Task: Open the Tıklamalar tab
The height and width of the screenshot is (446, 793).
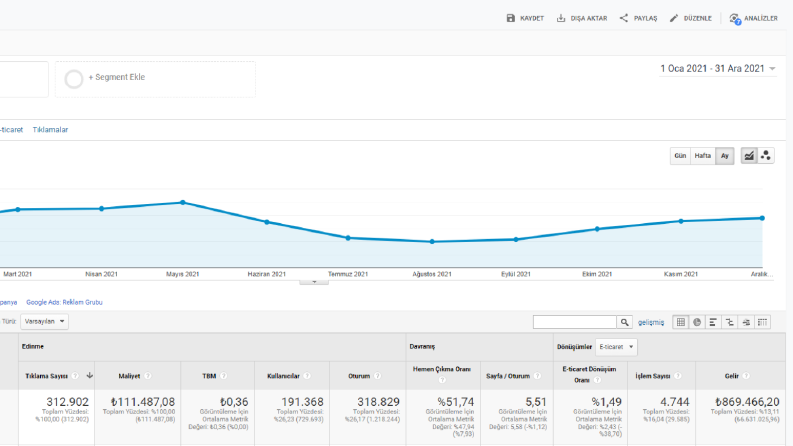Action: (x=50, y=129)
